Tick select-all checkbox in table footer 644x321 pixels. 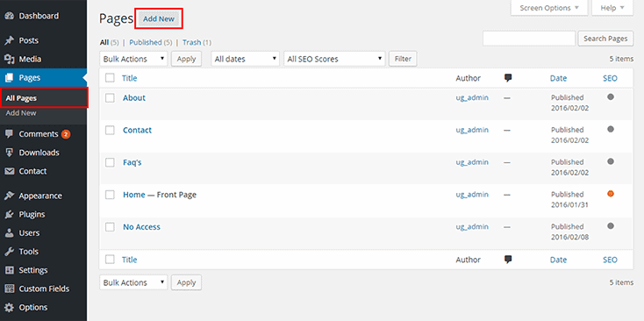coord(110,260)
